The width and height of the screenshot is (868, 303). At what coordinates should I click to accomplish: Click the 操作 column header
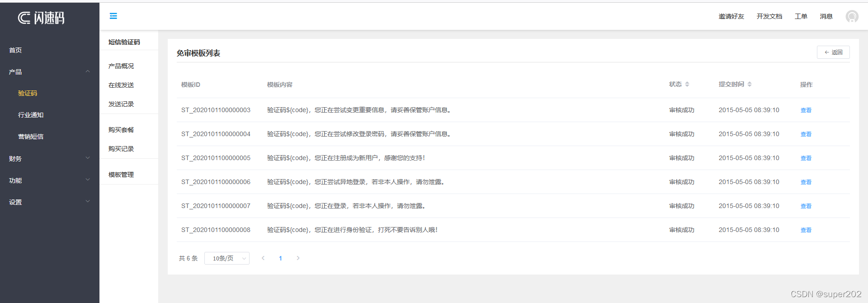point(806,85)
